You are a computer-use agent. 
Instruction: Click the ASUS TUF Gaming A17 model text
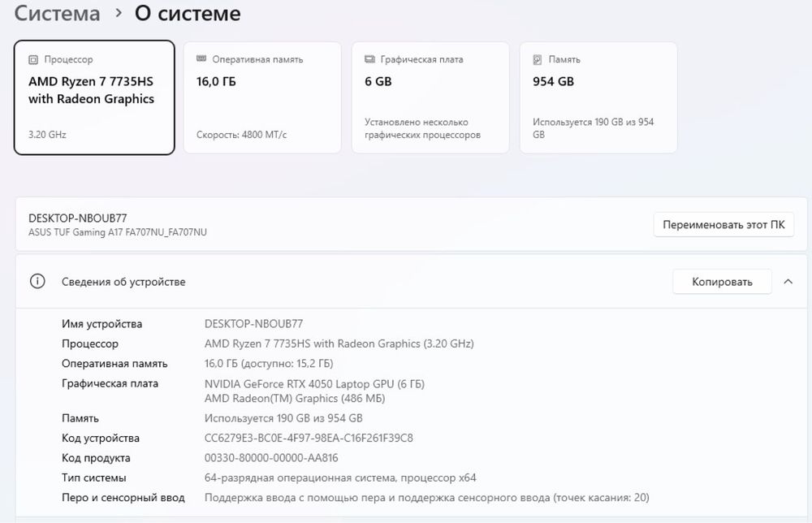(x=118, y=232)
